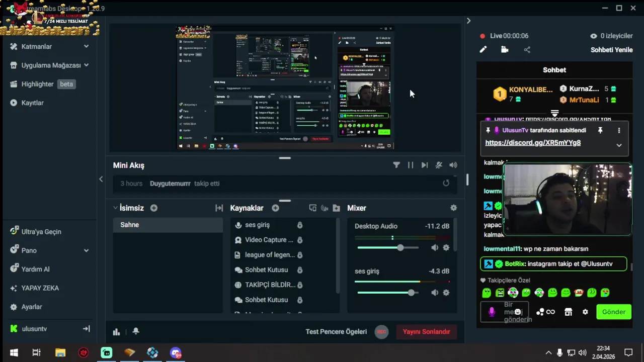Edit stream info pencil icon

(x=483, y=49)
